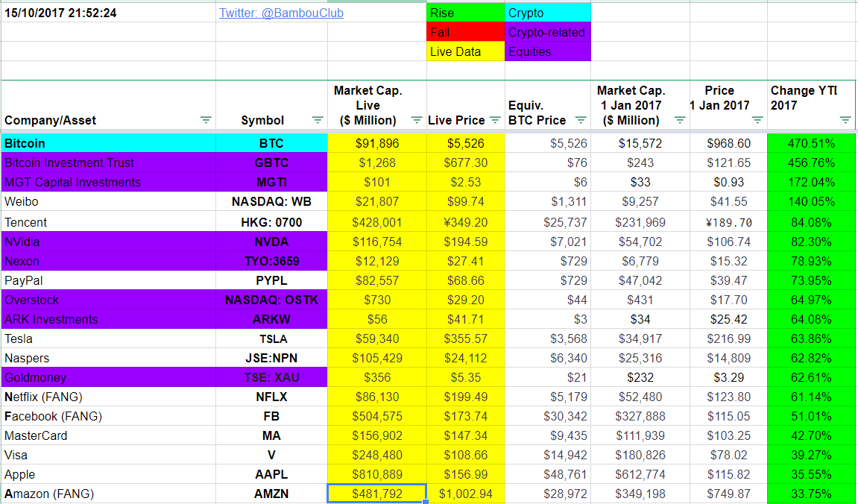Select the Tesla company cell
Viewport: 858px width, 504px height.
pyautogui.click(x=108, y=338)
